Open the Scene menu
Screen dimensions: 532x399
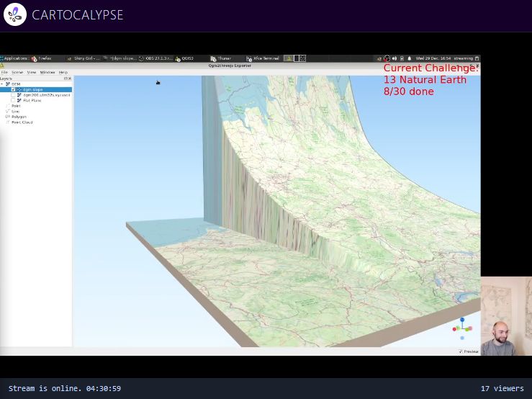click(x=17, y=72)
